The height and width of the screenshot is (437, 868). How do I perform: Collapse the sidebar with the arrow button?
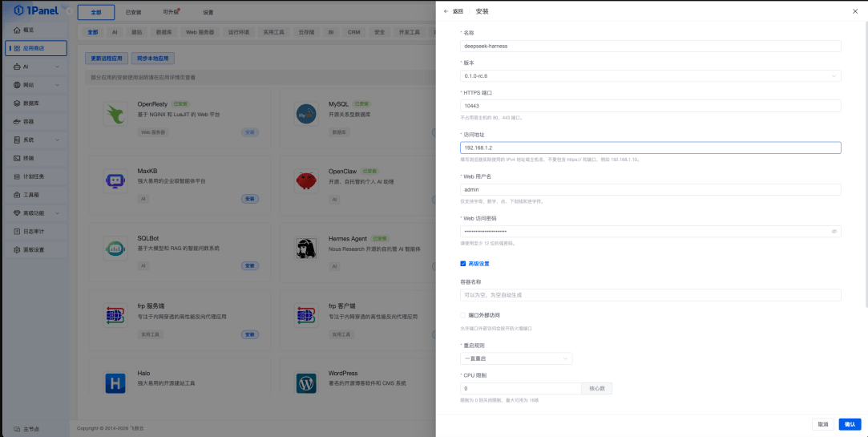[x=69, y=12]
